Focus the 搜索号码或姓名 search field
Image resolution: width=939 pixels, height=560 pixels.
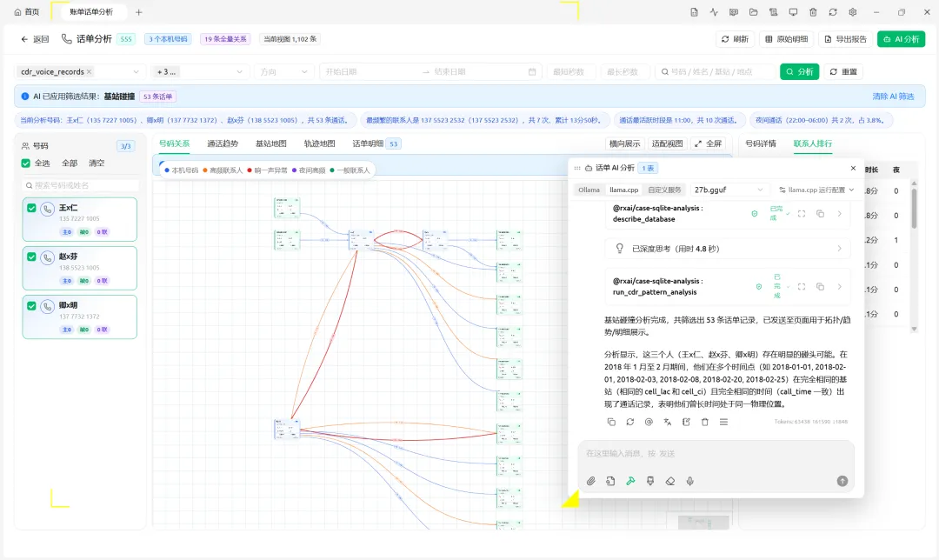[80, 185]
